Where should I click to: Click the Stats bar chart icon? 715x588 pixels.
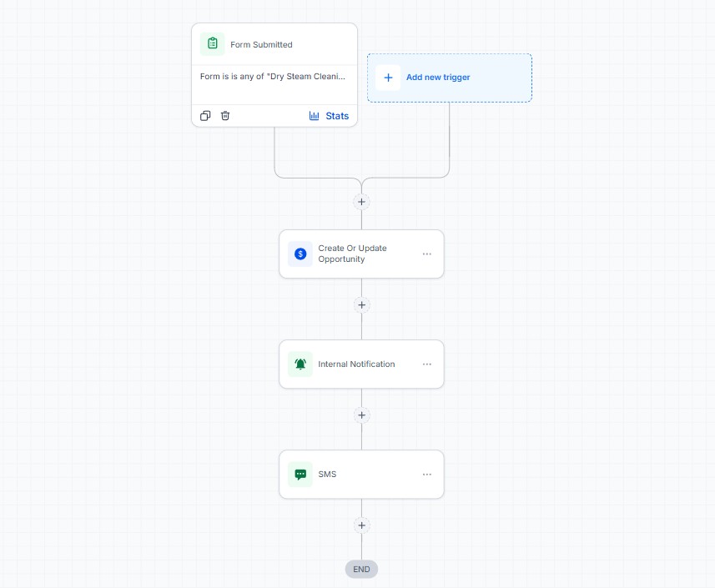tap(315, 116)
